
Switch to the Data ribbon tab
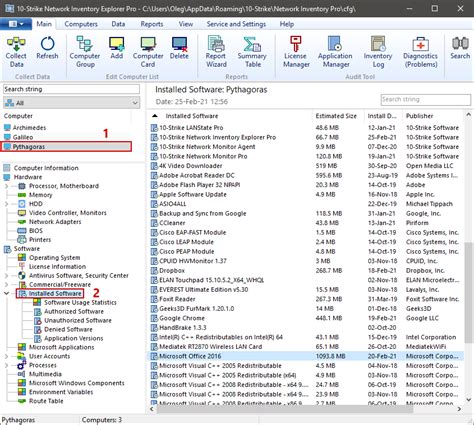pos(118,24)
